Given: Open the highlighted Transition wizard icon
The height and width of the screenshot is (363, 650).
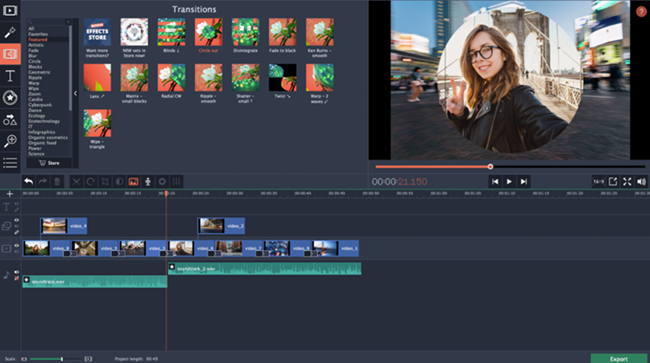Looking at the screenshot, I should (x=133, y=182).
